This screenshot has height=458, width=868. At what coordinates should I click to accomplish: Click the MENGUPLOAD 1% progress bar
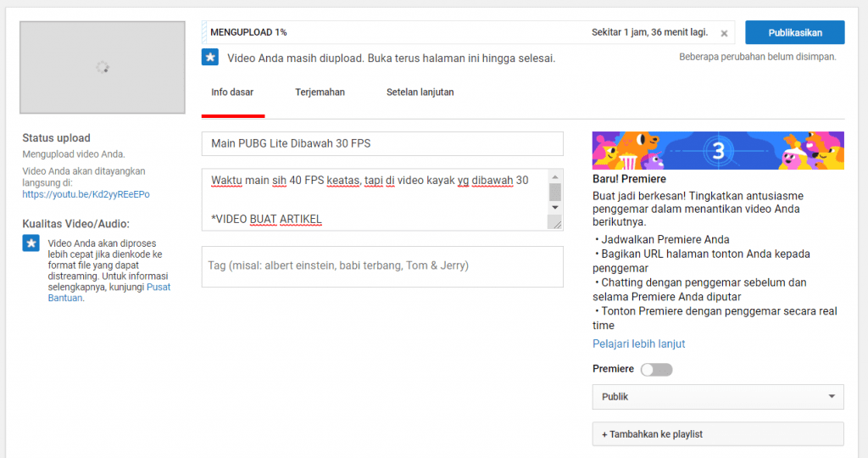(x=468, y=33)
